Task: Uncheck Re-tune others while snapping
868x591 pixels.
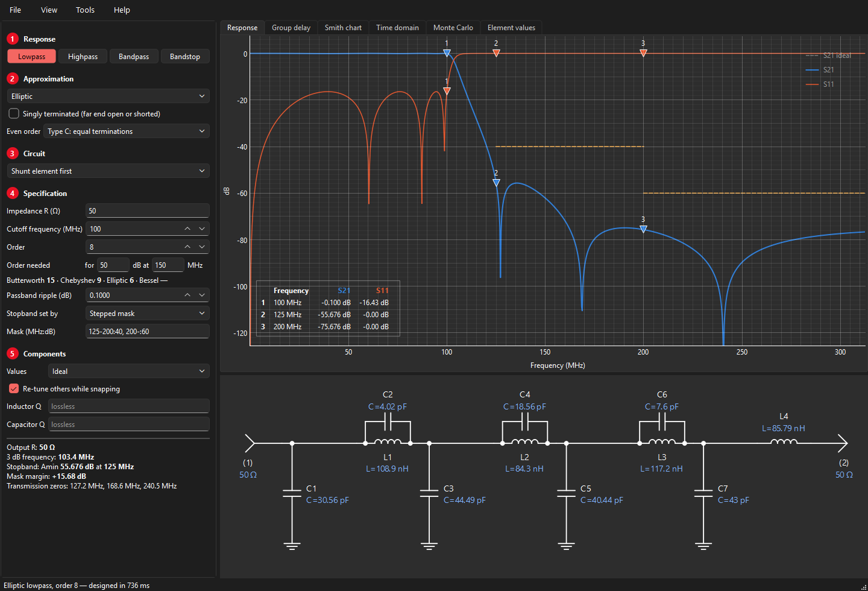Action: pos(14,389)
